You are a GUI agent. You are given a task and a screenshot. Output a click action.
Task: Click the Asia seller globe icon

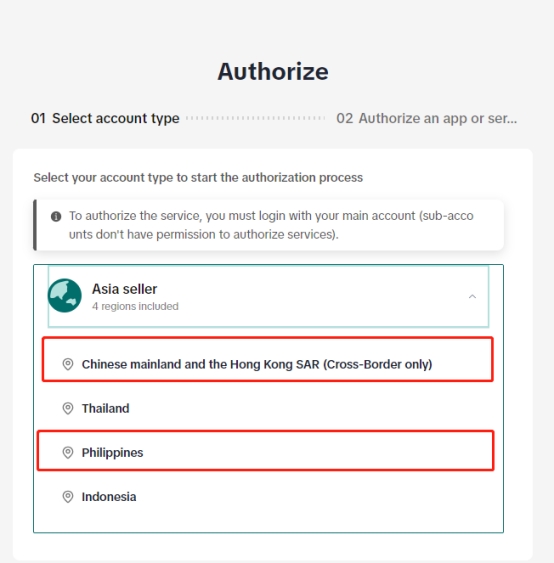65,296
